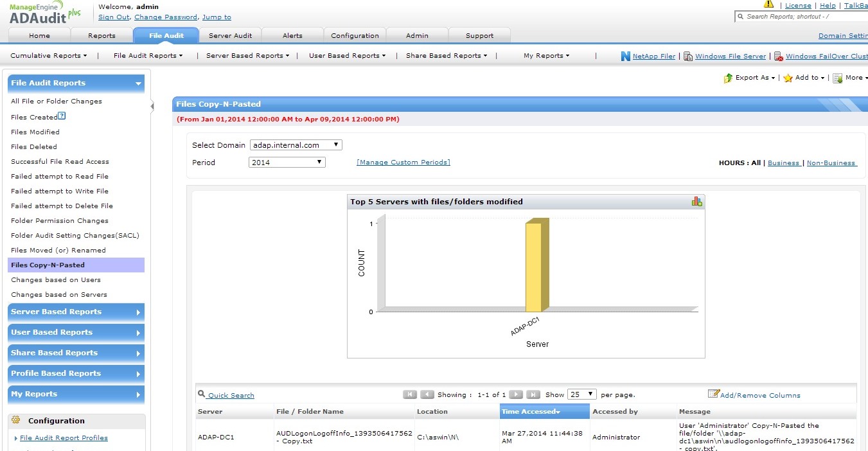Click the Add to star icon
Screen dimensions: 868x451
[x=788, y=78]
